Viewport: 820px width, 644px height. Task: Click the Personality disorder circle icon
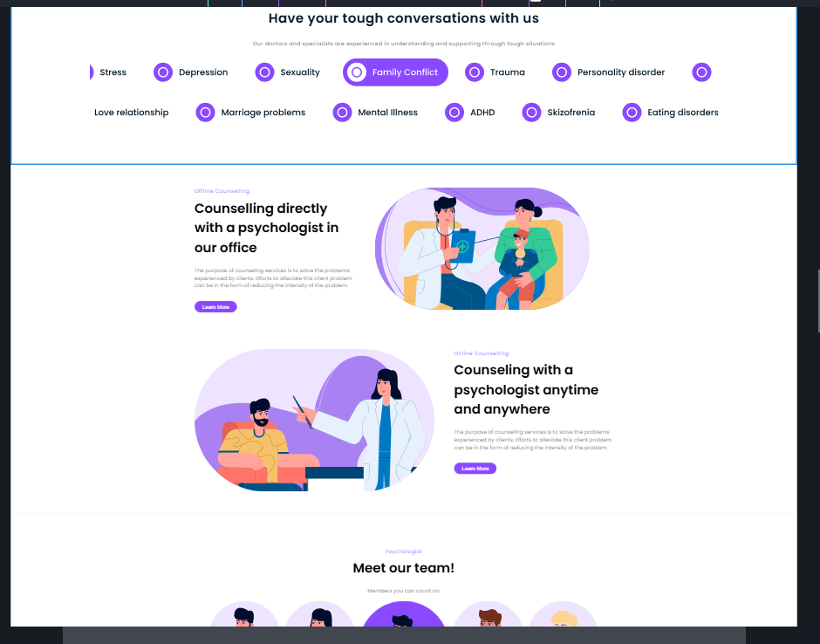coord(562,72)
